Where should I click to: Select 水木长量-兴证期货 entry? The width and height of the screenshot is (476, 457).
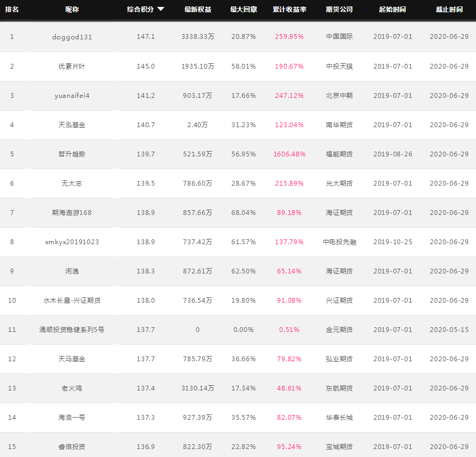(72, 300)
